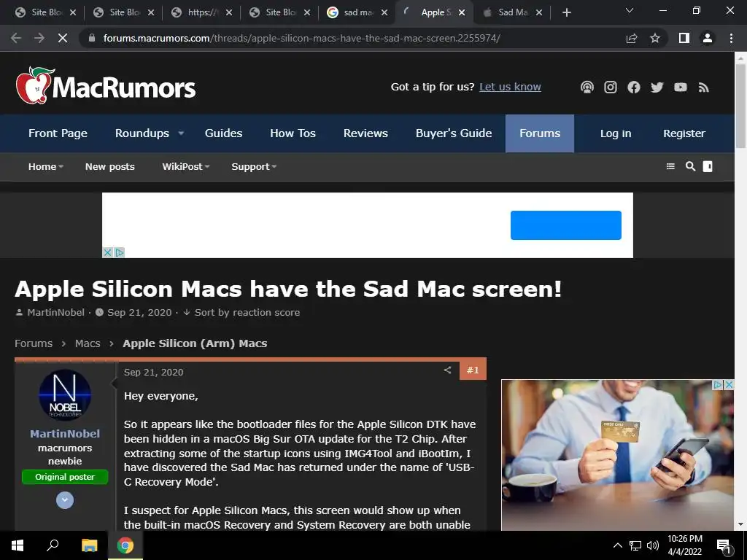Click the Log in link
Screen dimensions: 747x560
tap(616, 133)
